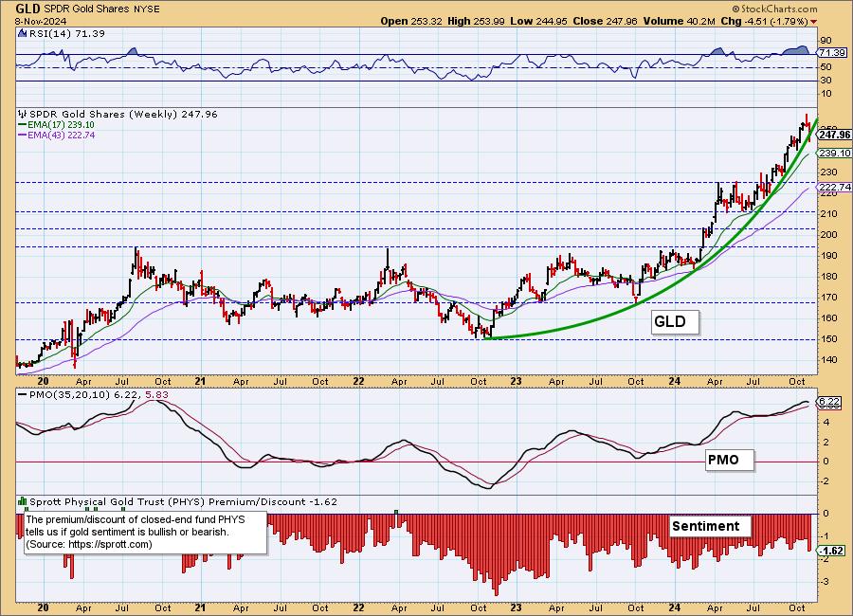853x616 pixels.
Task: Click the Low 244.95 value
Action: coord(538,21)
